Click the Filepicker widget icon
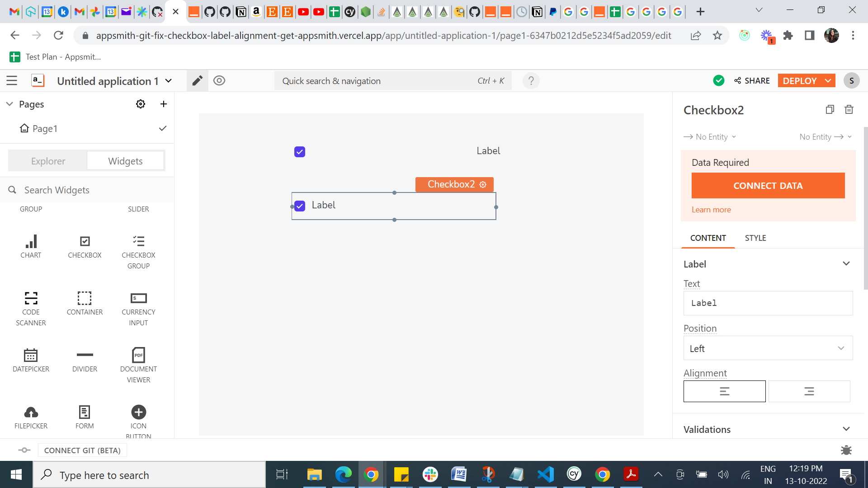Viewport: 868px width, 488px height. coord(31,413)
